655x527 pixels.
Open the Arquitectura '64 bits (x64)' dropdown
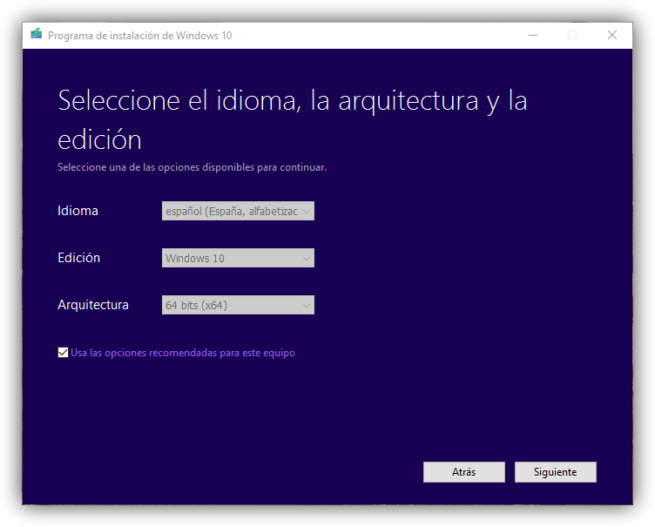click(x=237, y=305)
